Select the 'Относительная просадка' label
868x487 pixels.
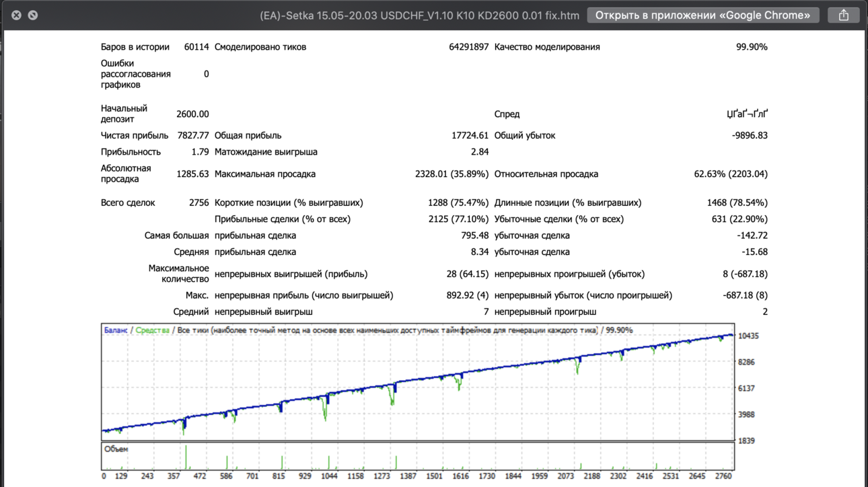546,174
